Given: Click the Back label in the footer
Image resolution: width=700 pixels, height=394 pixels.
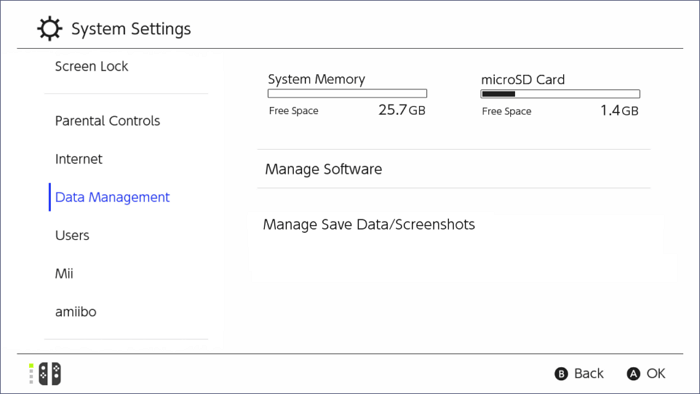Looking at the screenshot, I should 588,373.
